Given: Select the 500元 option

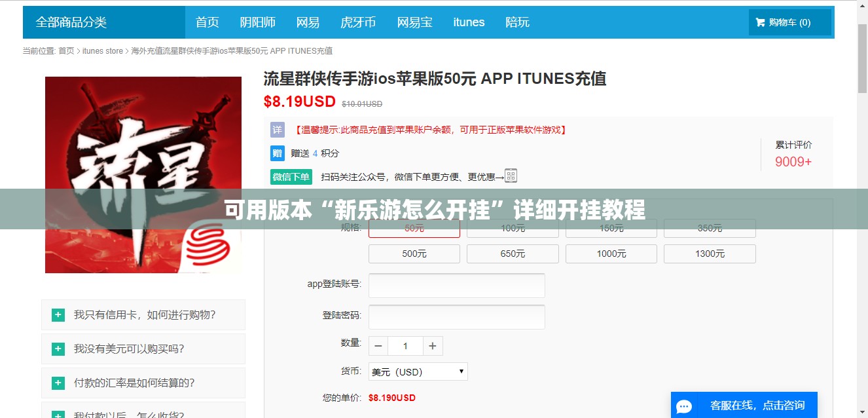Looking at the screenshot, I should [x=414, y=254].
